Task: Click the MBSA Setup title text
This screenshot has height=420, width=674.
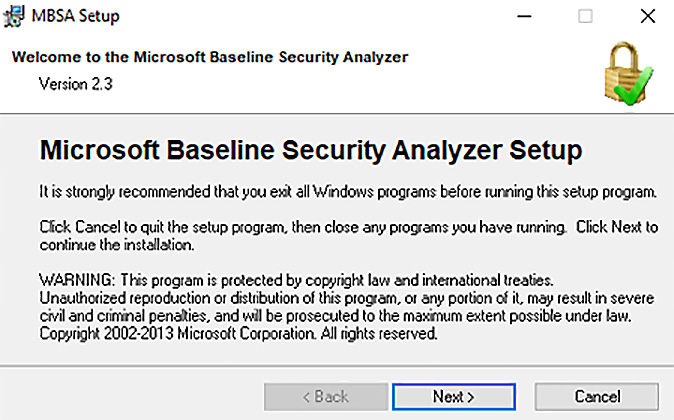Action: point(76,16)
